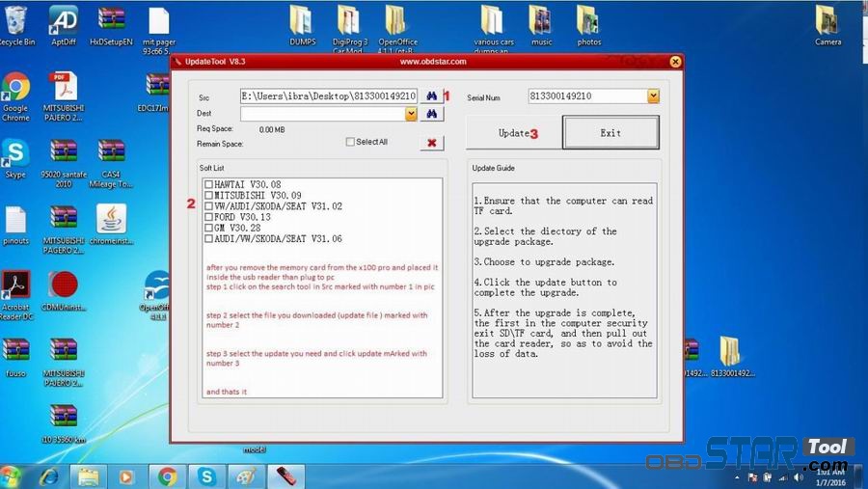The image size is (868, 489).
Task: Switch to Chrome in the taskbar
Action: (x=167, y=475)
